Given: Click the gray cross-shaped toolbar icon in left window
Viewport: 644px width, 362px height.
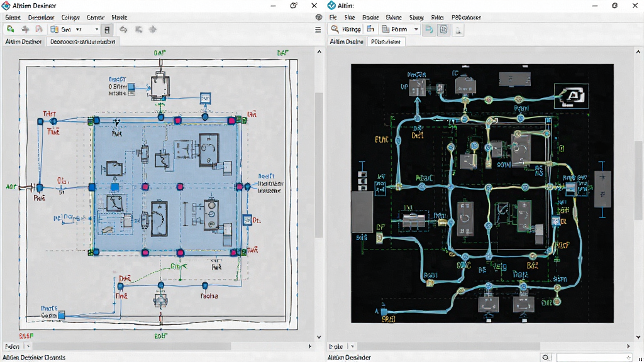Looking at the screenshot, I should [x=25, y=29].
